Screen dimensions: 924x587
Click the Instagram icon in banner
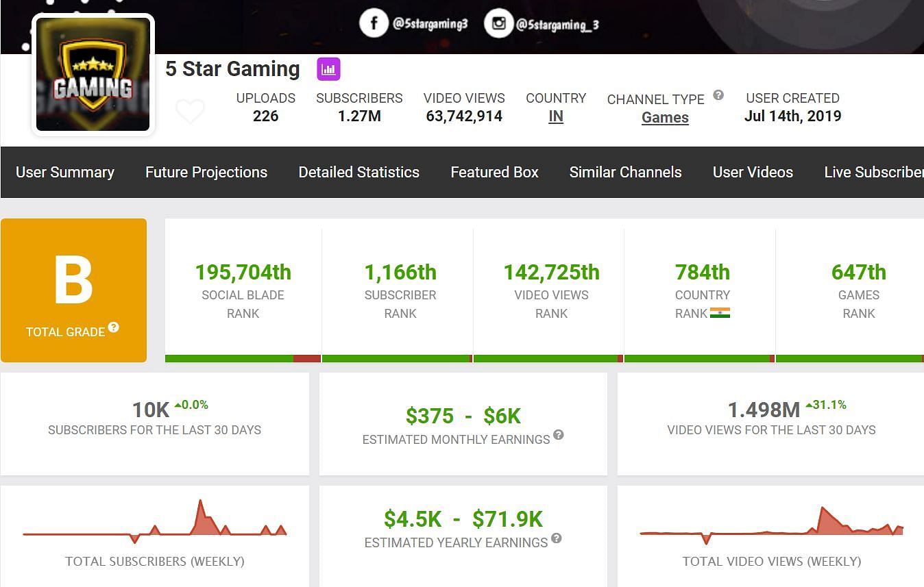[x=498, y=24]
